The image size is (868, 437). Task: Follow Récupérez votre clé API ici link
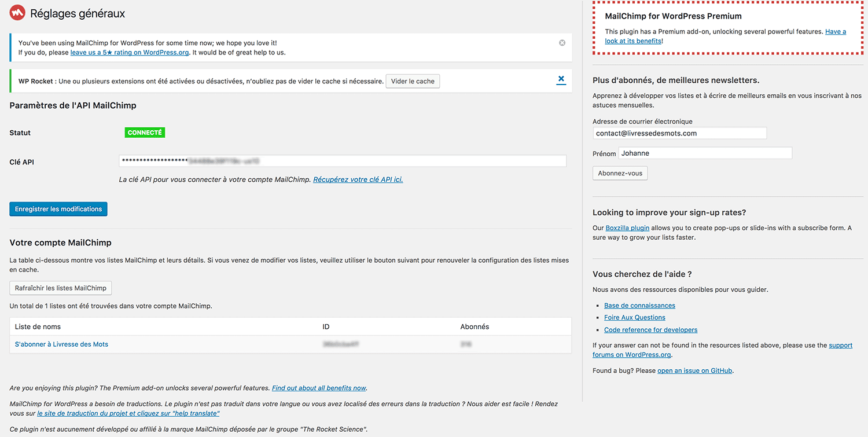coord(358,179)
